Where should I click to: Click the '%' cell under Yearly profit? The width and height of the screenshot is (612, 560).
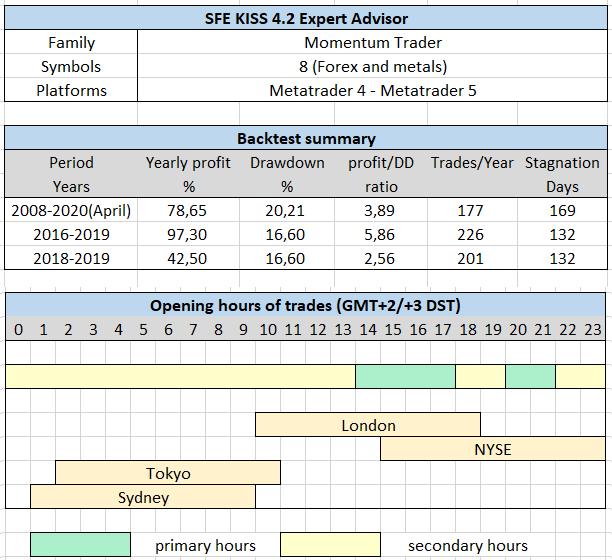pyautogui.click(x=189, y=186)
